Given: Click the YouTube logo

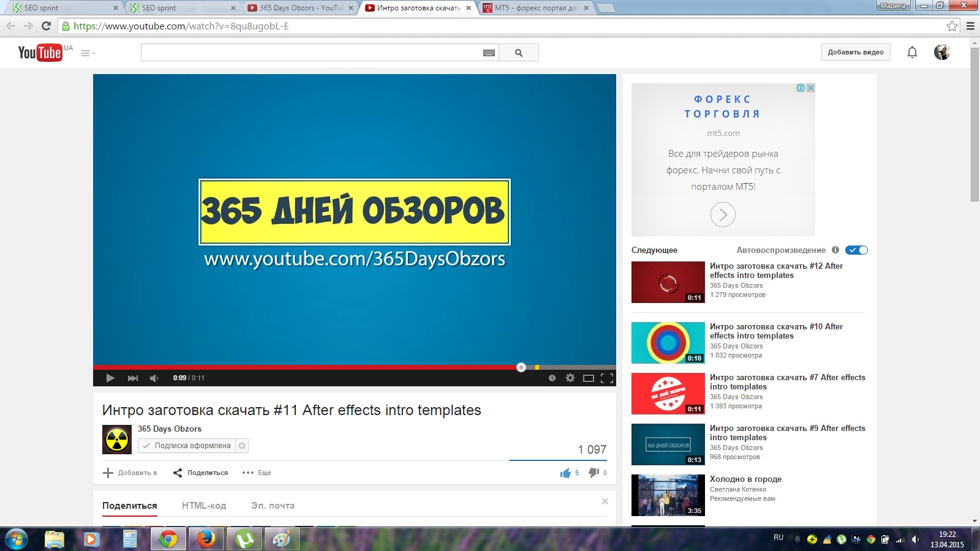Looking at the screenshot, I should coord(40,53).
